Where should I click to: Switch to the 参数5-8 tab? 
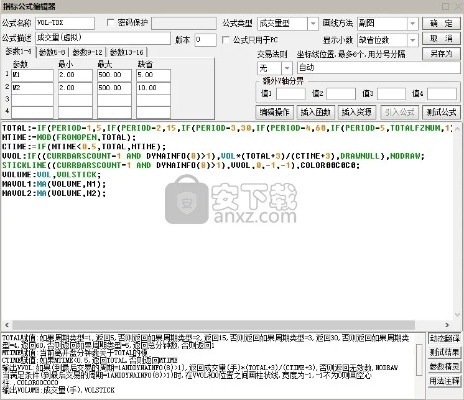click(52, 52)
